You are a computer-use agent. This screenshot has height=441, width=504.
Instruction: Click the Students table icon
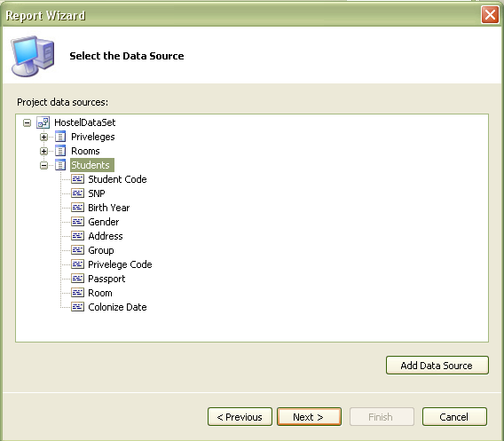click(x=60, y=165)
